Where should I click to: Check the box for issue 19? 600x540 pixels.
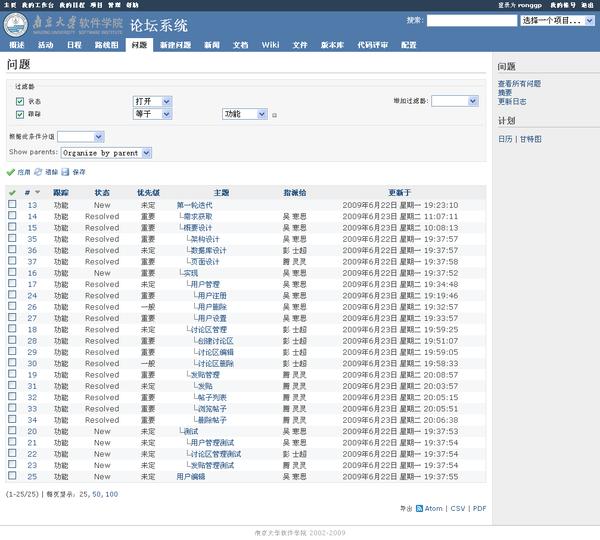(x=12, y=374)
